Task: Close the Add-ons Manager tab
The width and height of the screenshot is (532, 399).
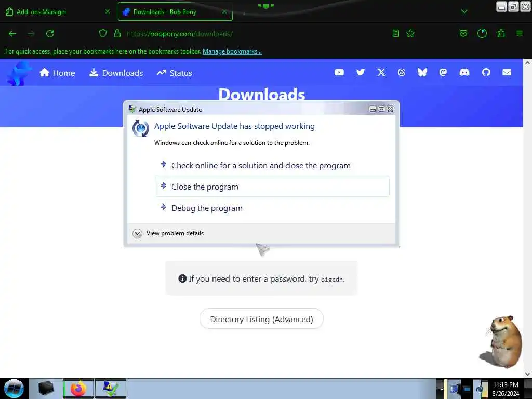Action: click(108, 11)
